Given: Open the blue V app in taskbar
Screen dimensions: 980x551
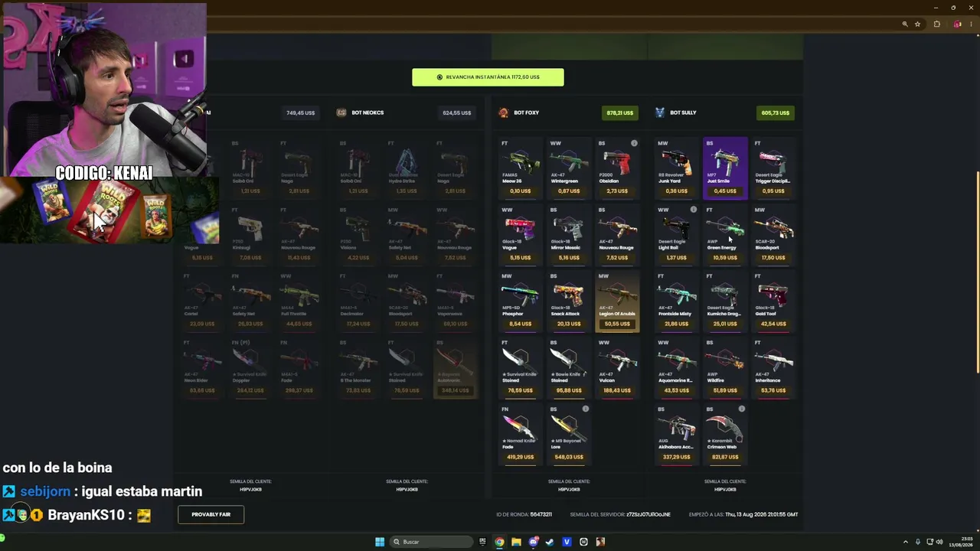Looking at the screenshot, I should click(567, 542).
